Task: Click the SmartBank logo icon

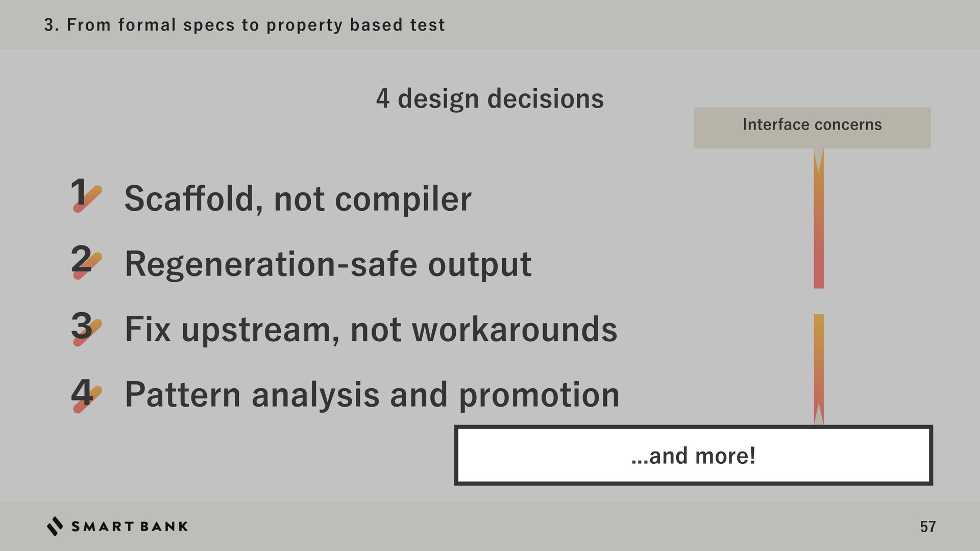Action: [x=55, y=526]
